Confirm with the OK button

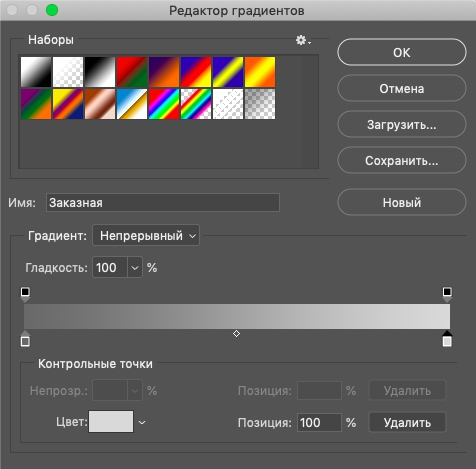tap(402, 52)
